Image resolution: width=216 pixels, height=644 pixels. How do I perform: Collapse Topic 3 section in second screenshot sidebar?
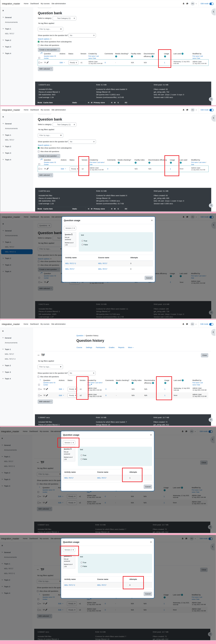click(x=3, y=153)
